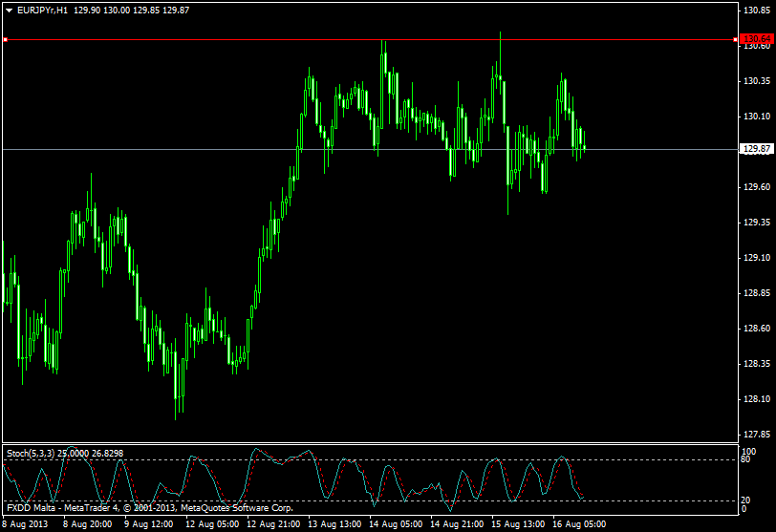Image resolution: width=776 pixels, height=532 pixels.
Task: Click the 128.35 price scale label
Action: [x=756, y=364]
